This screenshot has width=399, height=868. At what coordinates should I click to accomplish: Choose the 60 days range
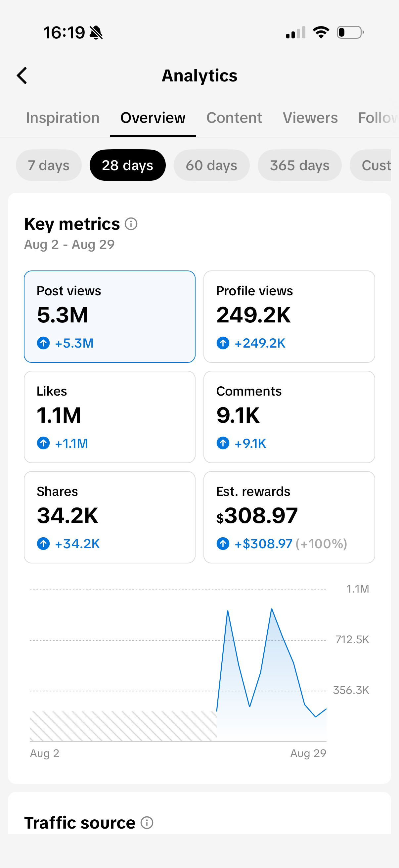point(211,165)
